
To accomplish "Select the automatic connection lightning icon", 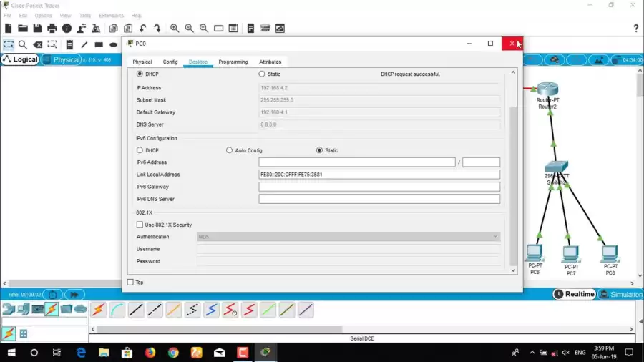I will 98,310.
